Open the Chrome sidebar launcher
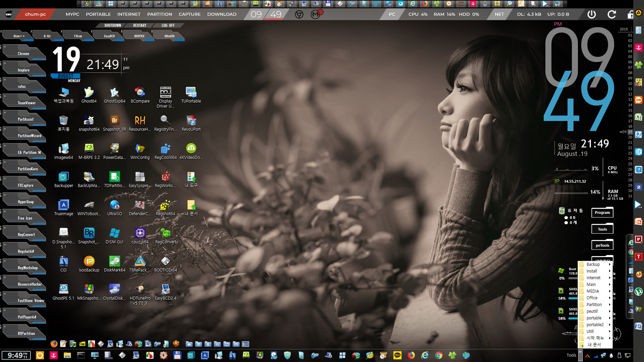This screenshot has height=362, width=644. (x=24, y=53)
